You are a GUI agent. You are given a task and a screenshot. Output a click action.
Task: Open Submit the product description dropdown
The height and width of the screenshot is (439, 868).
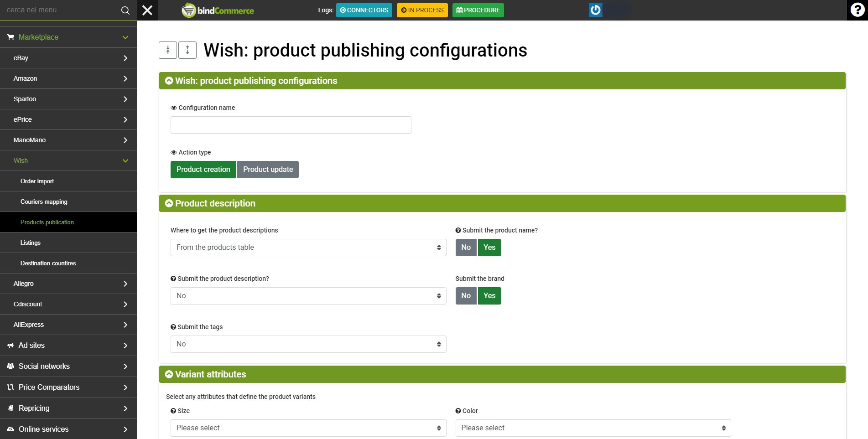tap(308, 296)
